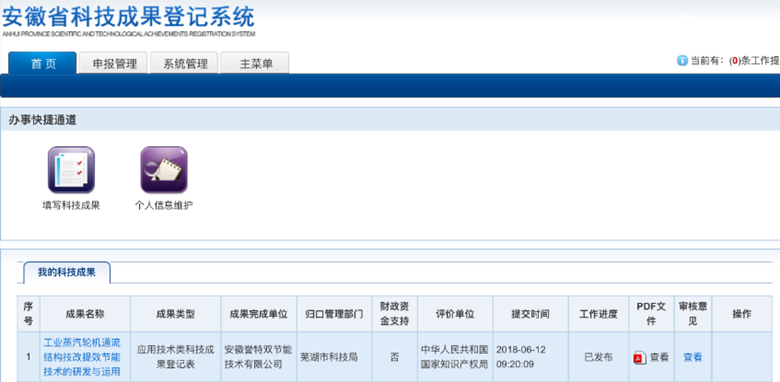Click the 工作进度 column header
Image resolution: width=780 pixels, height=382 pixels.
point(598,314)
